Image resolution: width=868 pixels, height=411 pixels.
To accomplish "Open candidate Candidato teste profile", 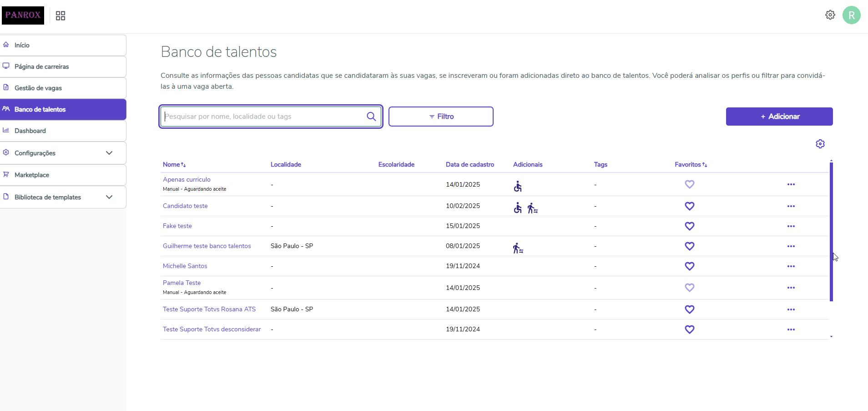I will (x=185, y=206).
